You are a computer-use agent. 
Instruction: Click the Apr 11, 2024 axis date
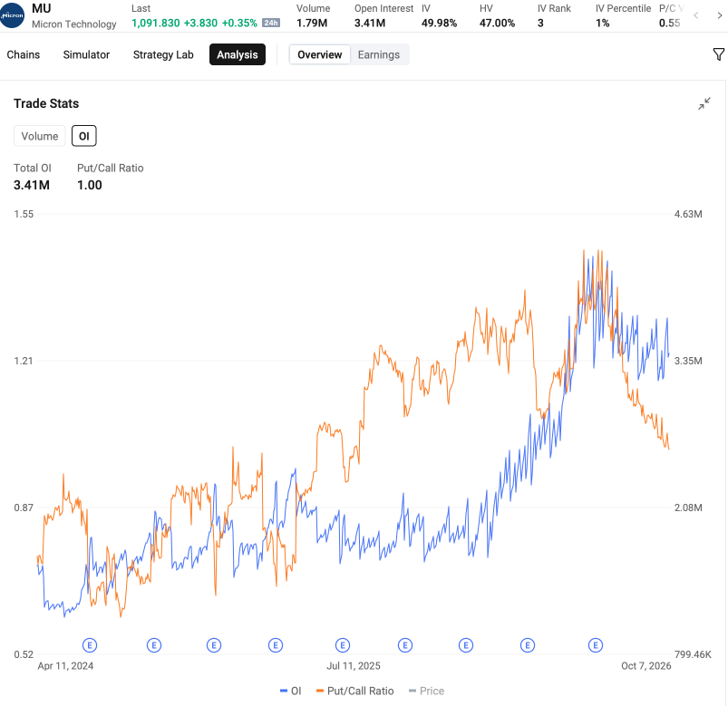[65, 665]
